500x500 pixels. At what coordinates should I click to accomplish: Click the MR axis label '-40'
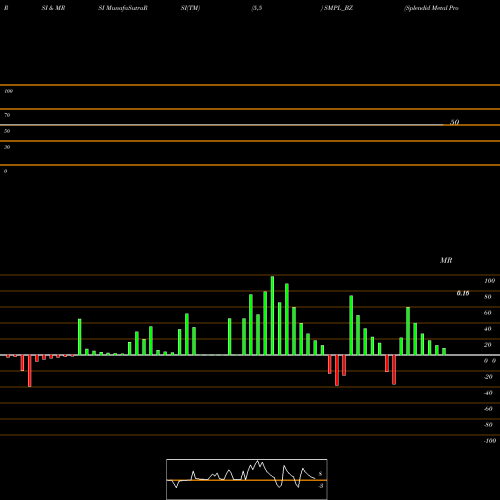coord(488,393)
